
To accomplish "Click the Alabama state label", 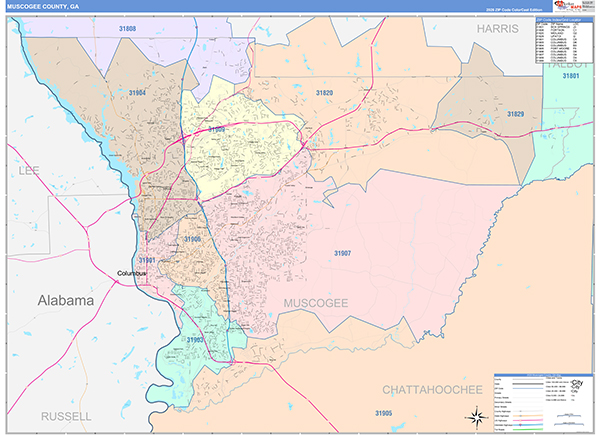I will 66,301.
